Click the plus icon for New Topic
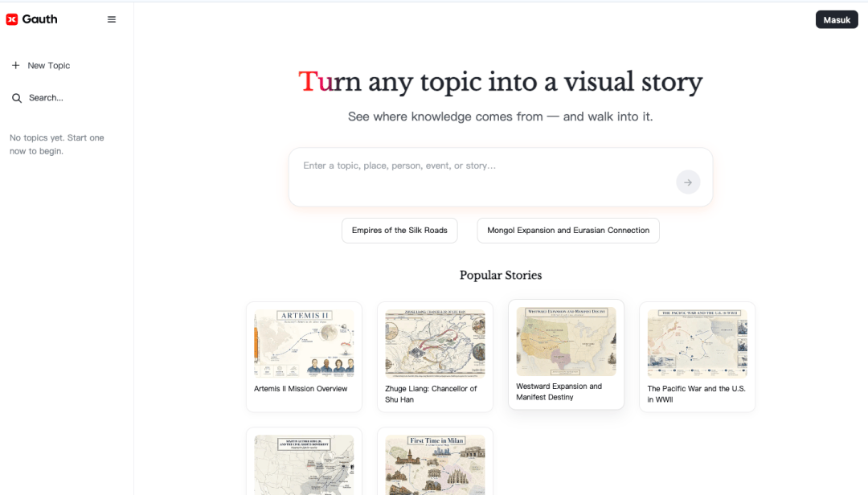The image size is (868, 495). (x=15, y=65)
